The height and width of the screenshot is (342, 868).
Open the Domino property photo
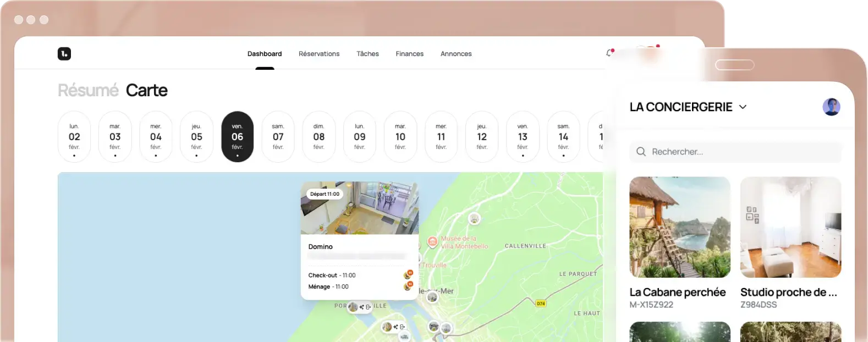point(360,208)
